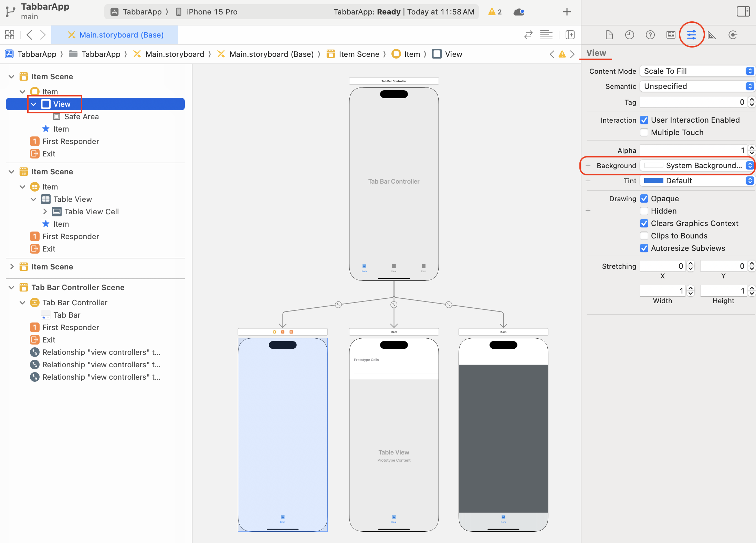Enable the Multiple Touch checkbox
This screenshot has width=756, height=543.
point(644,133)
